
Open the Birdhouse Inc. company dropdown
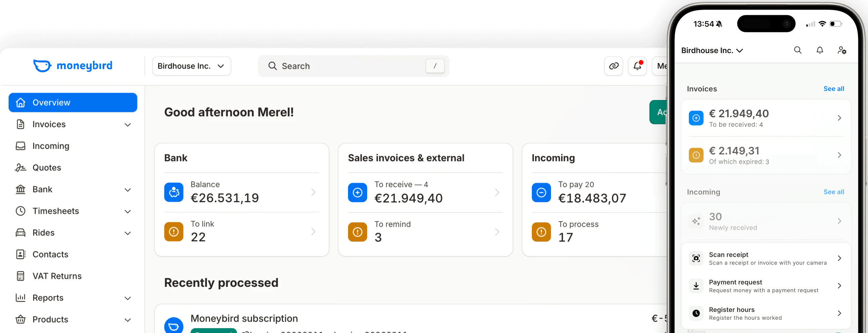(192, 66)
